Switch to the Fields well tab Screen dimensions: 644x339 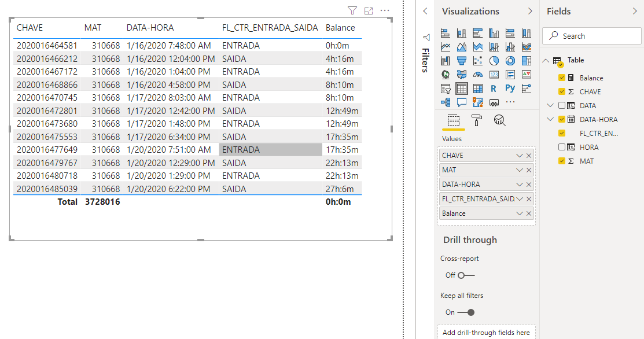pyautogui.click(x=454, y=121)
